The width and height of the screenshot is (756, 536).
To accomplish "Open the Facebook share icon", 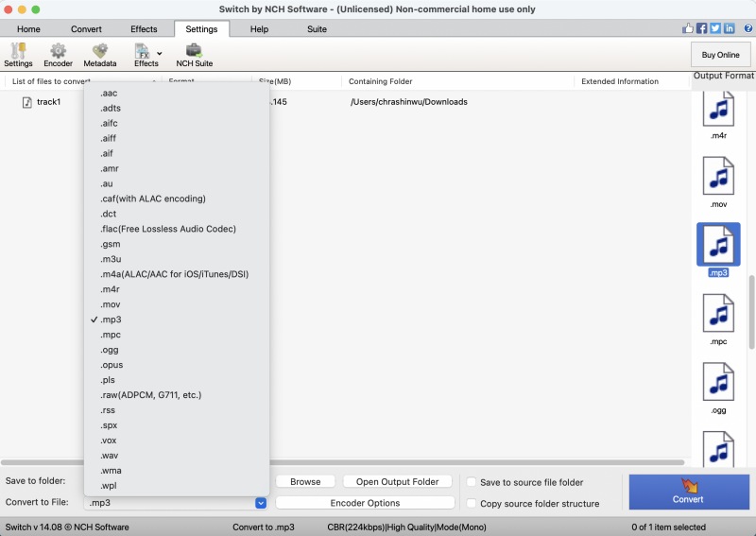I will pyautogui.click(x=701, y=28).
